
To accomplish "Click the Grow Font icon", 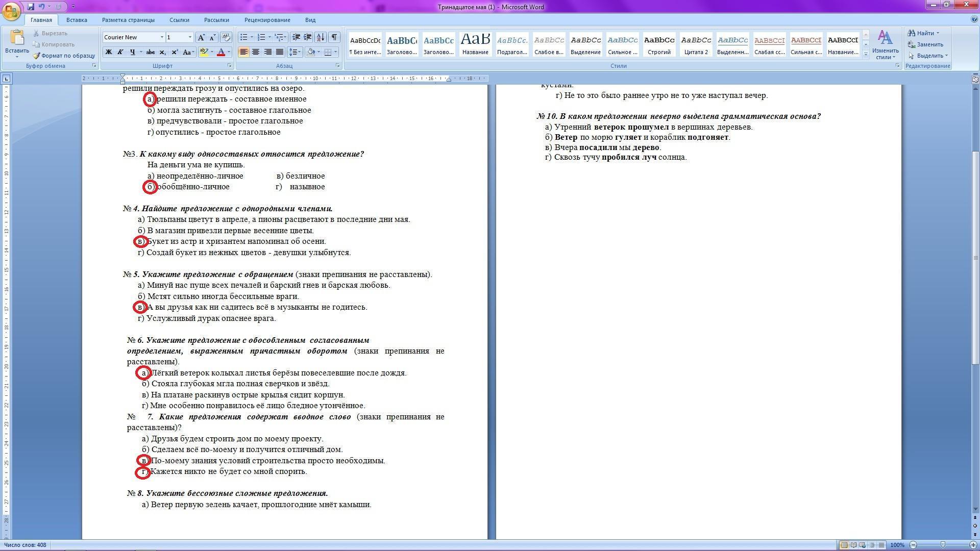I will 201,37.
